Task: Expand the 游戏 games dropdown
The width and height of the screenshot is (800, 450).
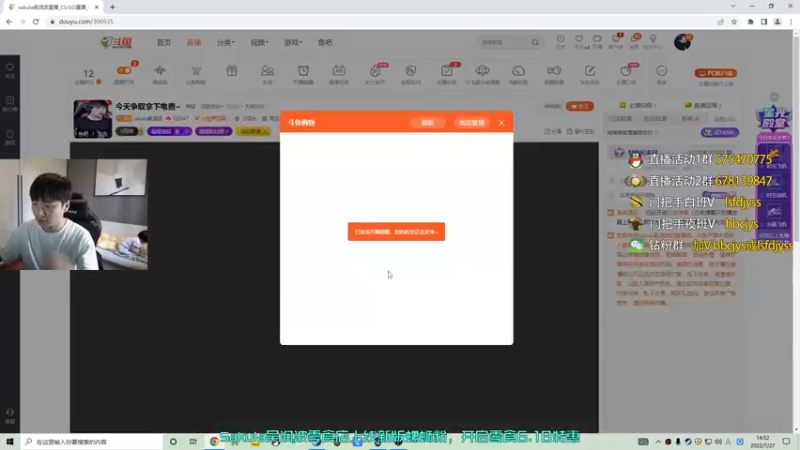Action: [292, 42]
